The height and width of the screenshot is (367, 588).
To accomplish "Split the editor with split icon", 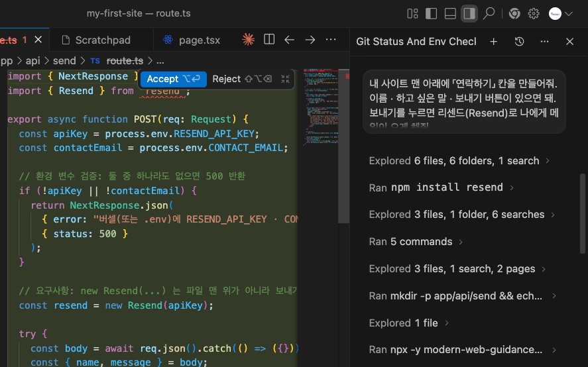I will pos(269,39).
